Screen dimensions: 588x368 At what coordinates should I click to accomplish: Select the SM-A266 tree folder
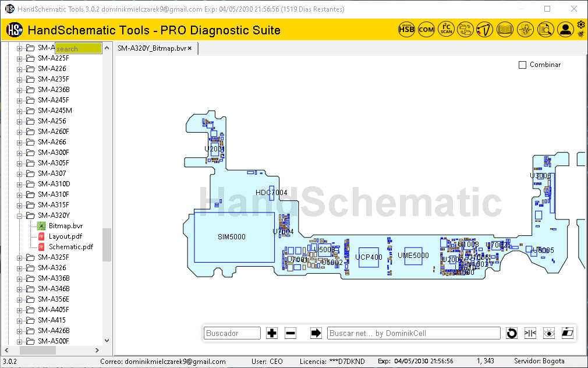52,142
